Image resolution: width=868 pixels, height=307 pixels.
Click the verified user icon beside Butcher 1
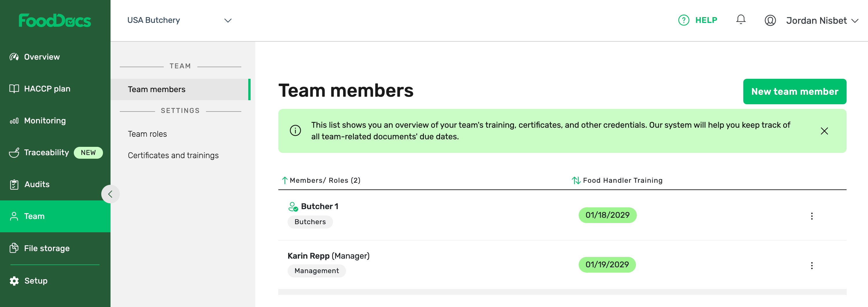tap(293, 207)
